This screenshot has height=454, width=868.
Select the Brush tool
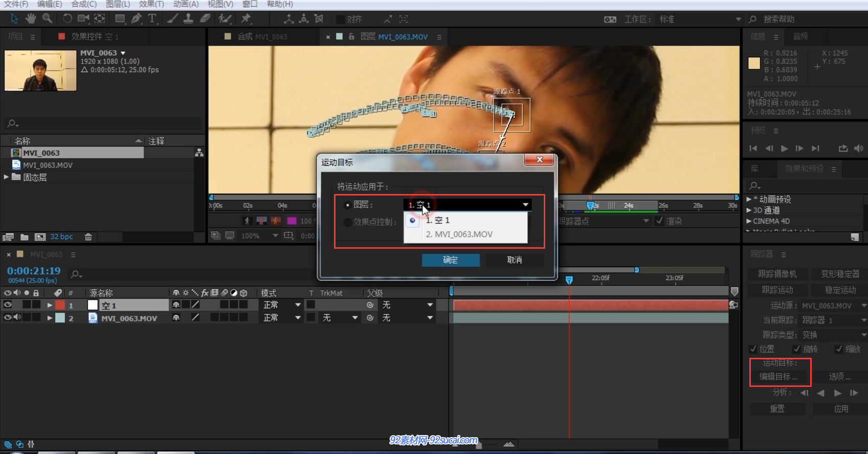(x=173, y=19)
